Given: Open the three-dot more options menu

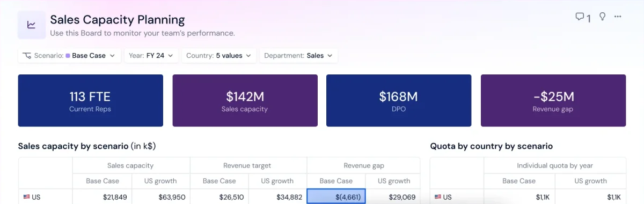Looking at the screenshot, I should pos(618,17).
